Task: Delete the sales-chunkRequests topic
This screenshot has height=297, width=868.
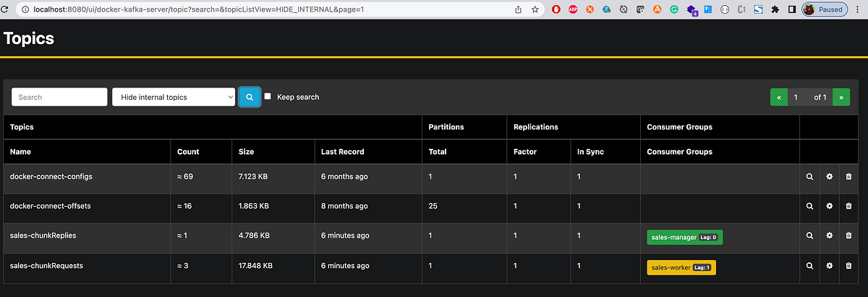Action: click(848, 266)
